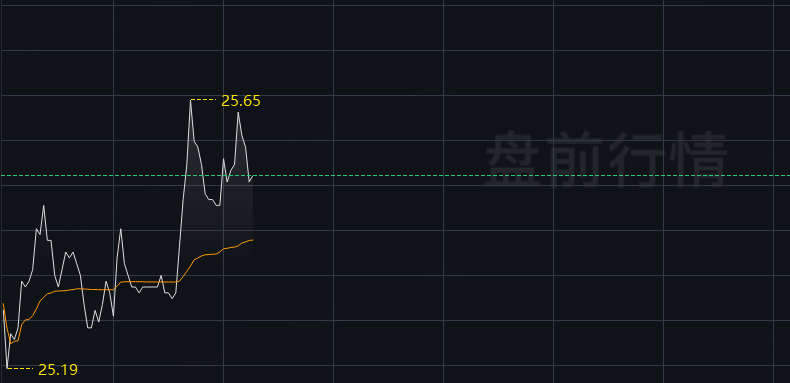Select the trough between the two tall peaks
Screen dimensions: 790x383
pyautogui.click(x=218, y=205)
